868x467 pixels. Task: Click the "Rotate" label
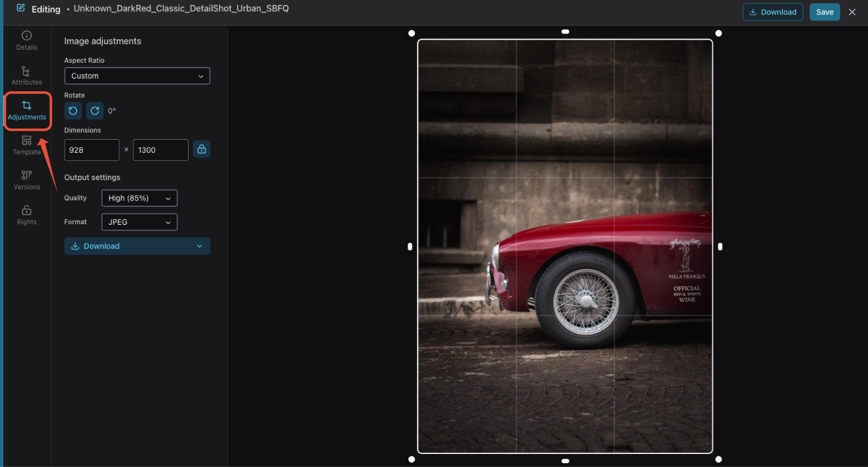pos(74,95)
